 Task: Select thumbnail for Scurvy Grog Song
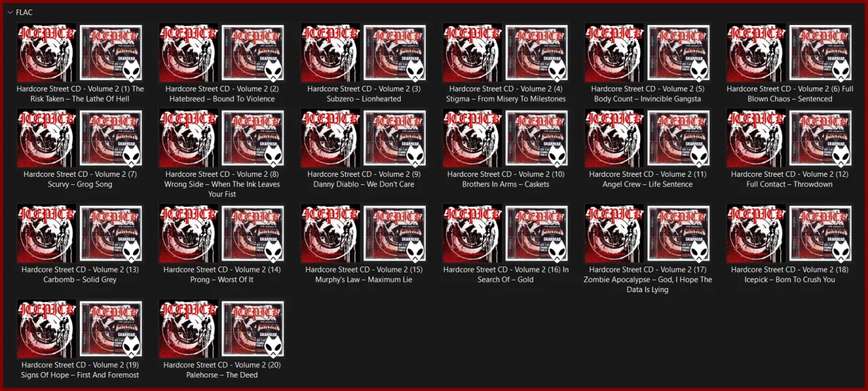tap(81, 138)
